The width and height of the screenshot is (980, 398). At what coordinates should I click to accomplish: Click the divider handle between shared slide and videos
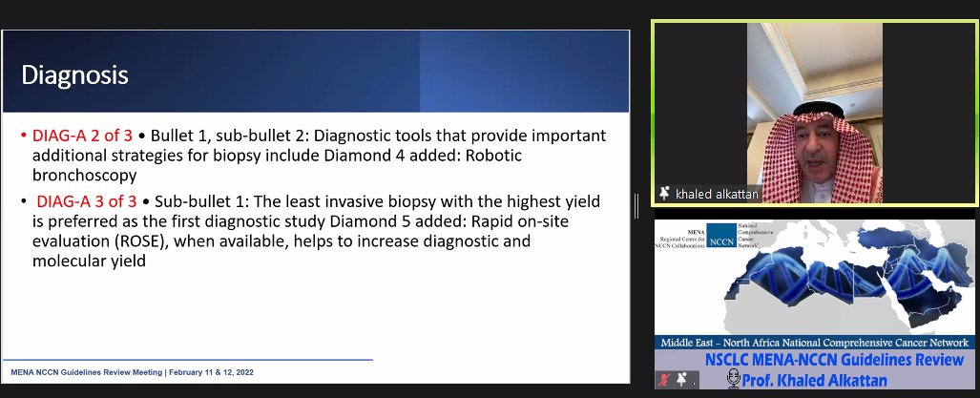636,206
